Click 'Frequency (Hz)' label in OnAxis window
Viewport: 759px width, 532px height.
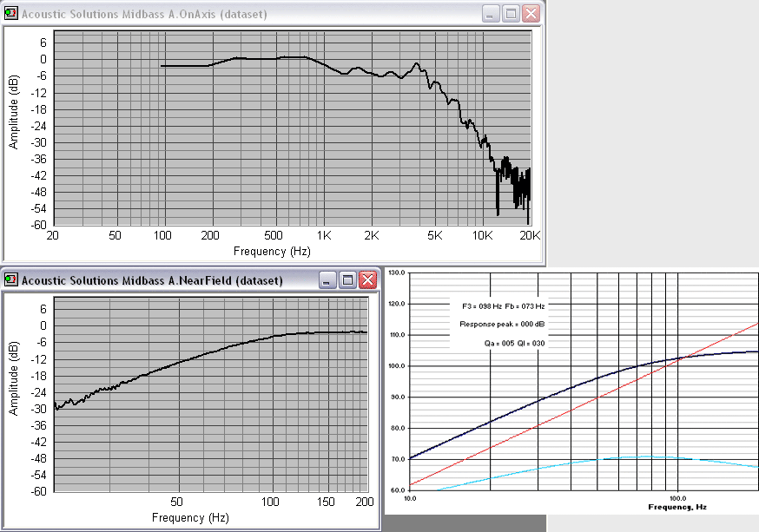click(272, 252)
